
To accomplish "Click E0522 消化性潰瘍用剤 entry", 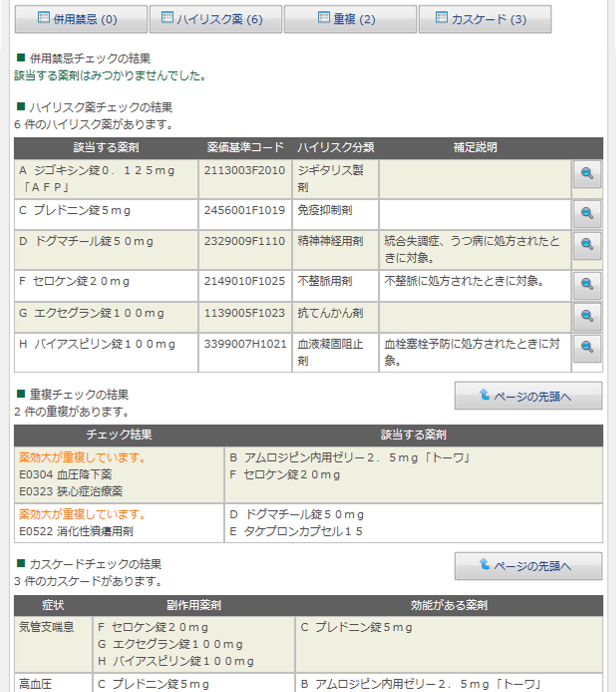I will point(76,531).
